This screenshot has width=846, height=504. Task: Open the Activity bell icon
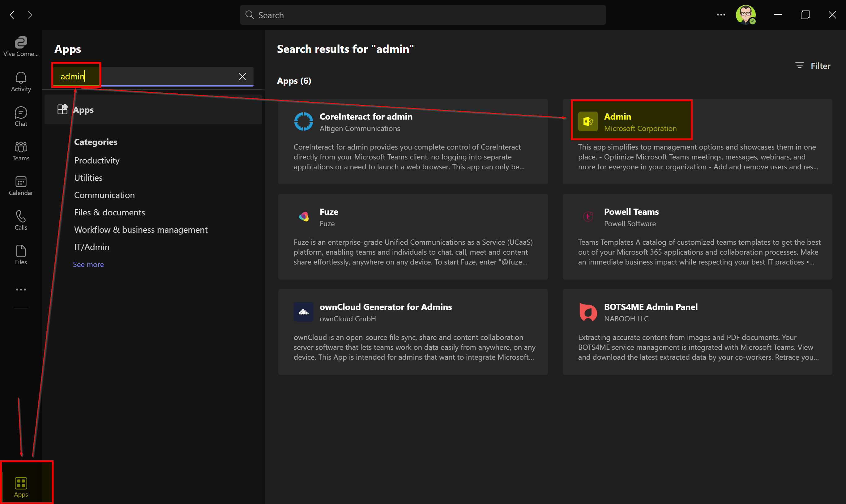coord(21,82)
